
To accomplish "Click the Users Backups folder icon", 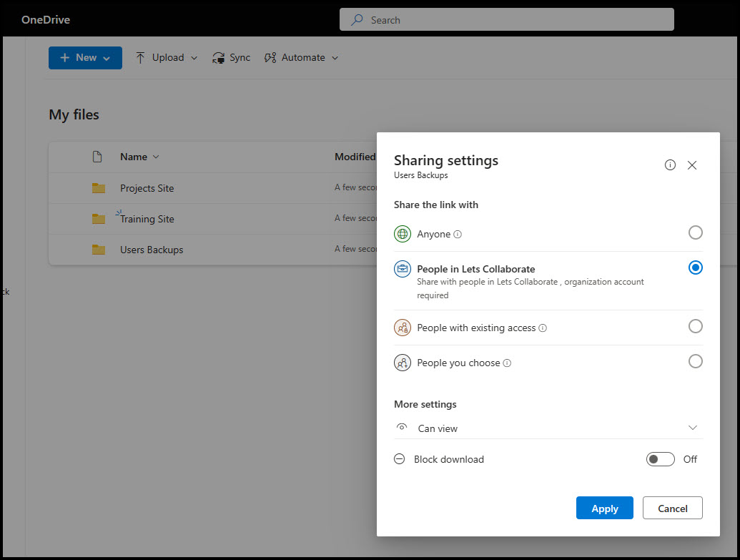I will point(99,250).
